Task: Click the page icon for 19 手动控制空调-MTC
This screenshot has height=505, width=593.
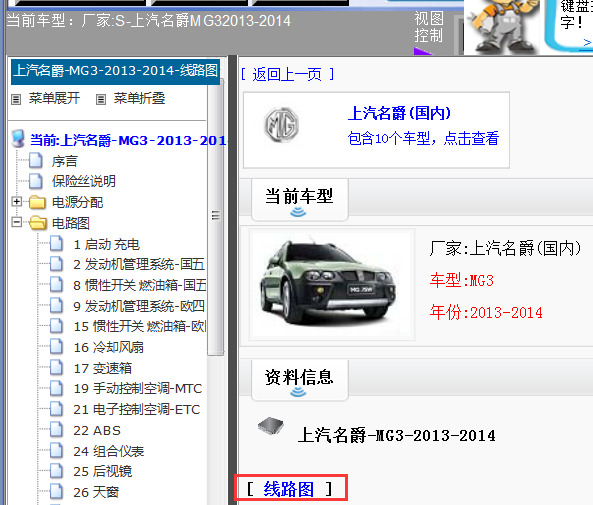Action: pos(56,388)
